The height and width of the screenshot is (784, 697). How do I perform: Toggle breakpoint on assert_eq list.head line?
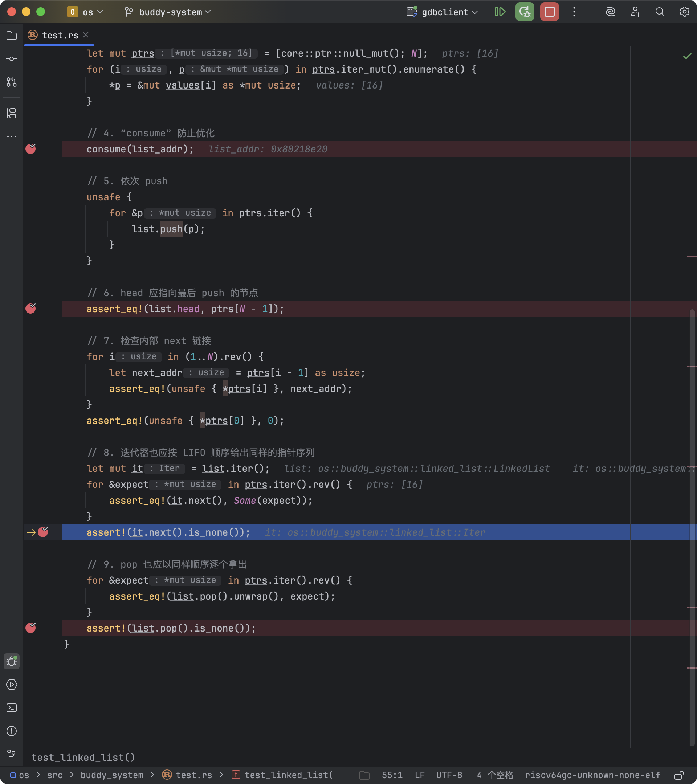31,309
